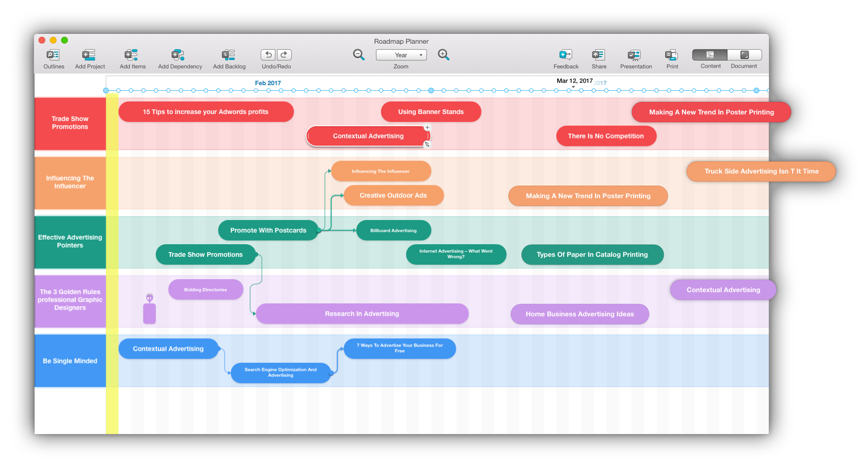Select the Billboard Advertising item
The width and height of the screenshot is (868, 468).
[394, 230]
